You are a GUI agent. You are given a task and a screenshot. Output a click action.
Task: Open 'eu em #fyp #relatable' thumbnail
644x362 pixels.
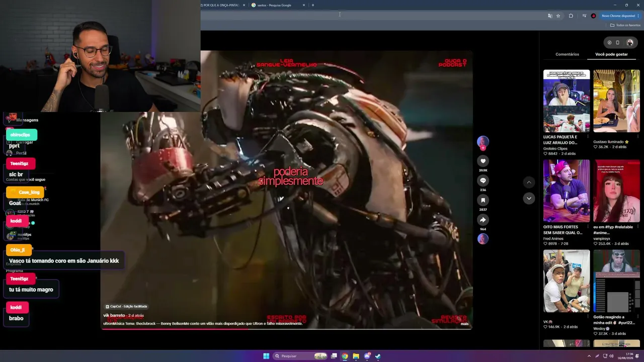coord(616,191)
